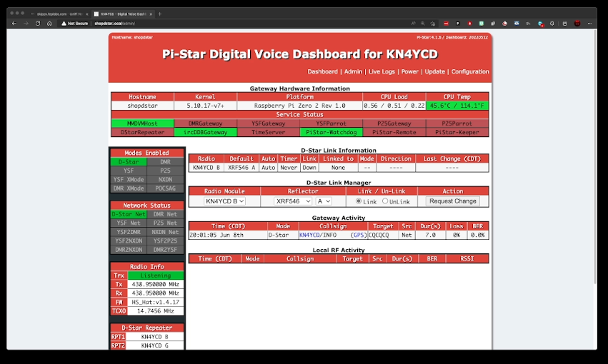Click the browser back arrow
The width and height of the screenshot is (608, 364).
(x=14, y=23)
